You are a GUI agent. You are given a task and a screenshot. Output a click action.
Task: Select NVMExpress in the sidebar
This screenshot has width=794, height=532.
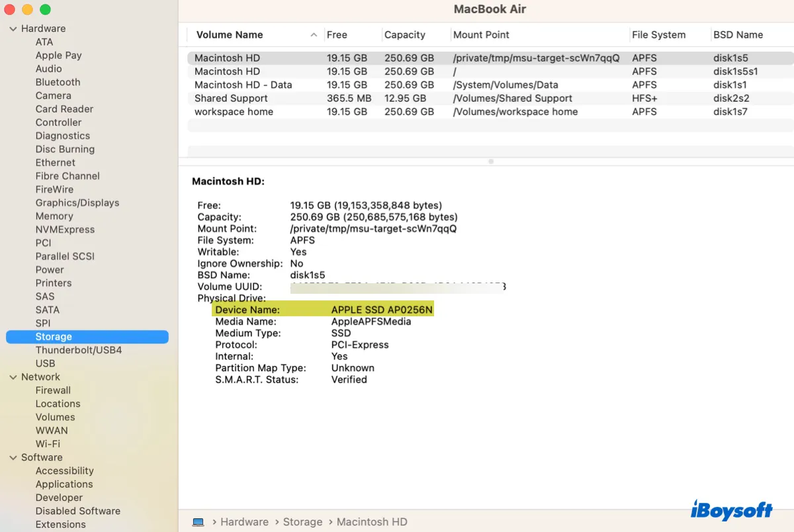(66, 230)
